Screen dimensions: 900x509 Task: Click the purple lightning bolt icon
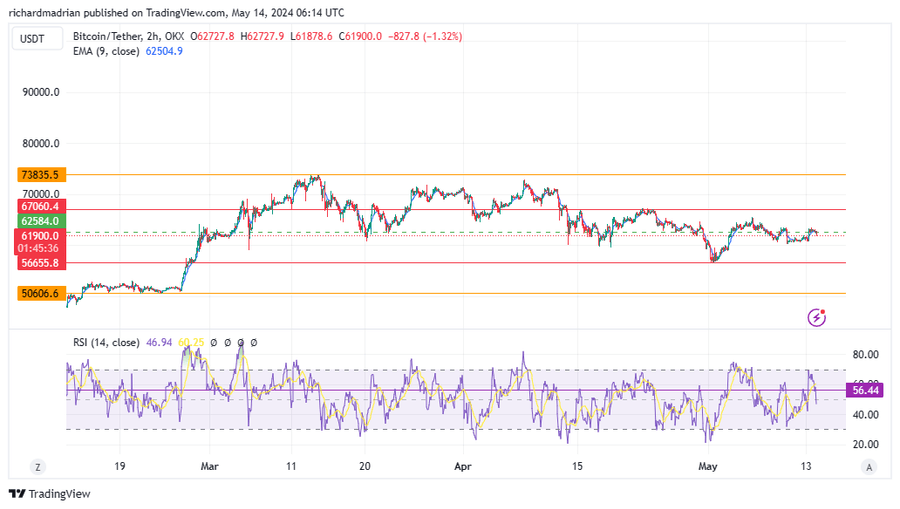[817, 317]
